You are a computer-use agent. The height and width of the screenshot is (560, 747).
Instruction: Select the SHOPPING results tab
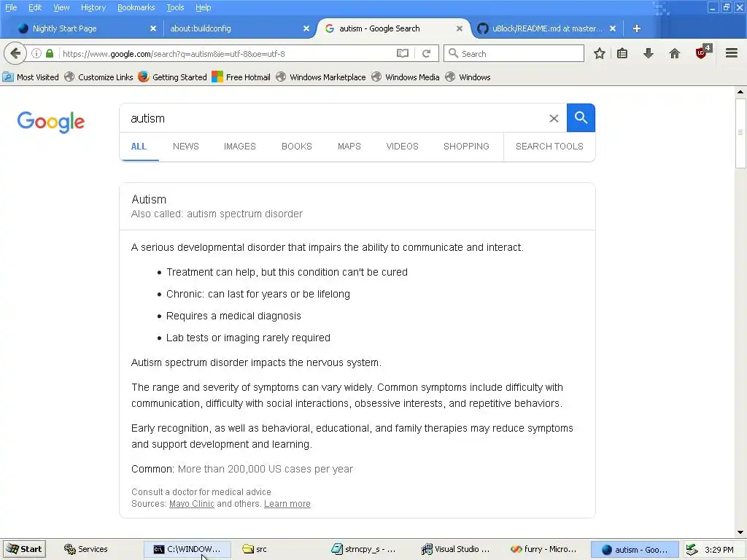466,147
